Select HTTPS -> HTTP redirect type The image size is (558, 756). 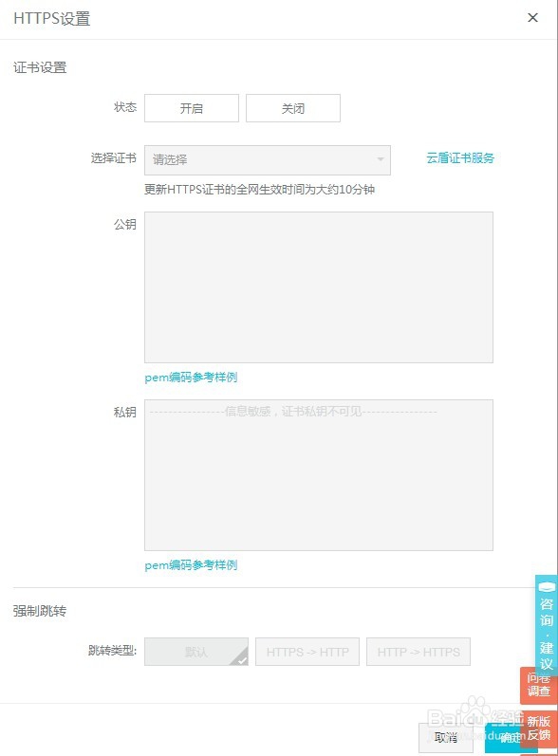point(307,652)
